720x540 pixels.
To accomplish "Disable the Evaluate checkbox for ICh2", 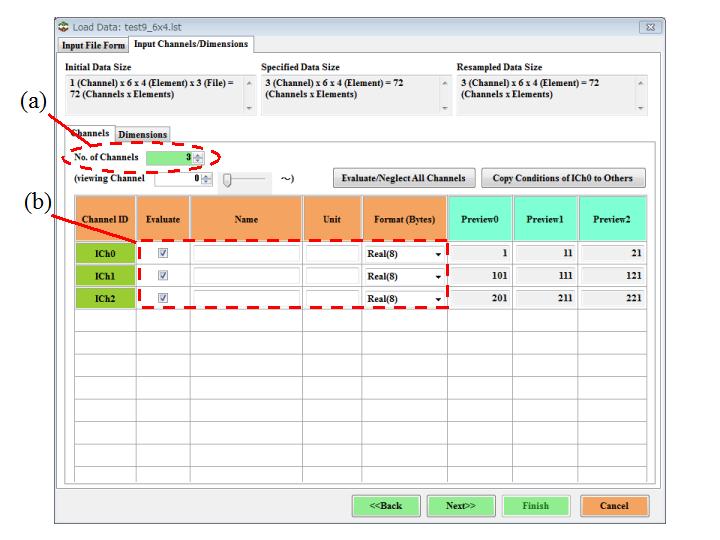I will [164, 298].
